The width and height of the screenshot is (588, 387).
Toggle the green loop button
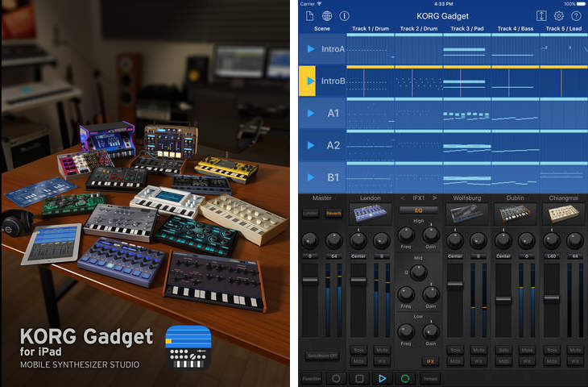[405, 378]
